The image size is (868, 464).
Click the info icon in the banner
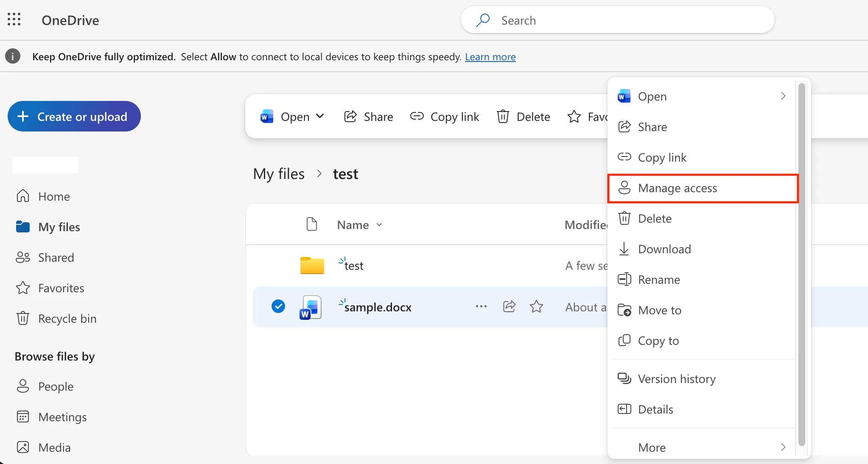point(13,56)
